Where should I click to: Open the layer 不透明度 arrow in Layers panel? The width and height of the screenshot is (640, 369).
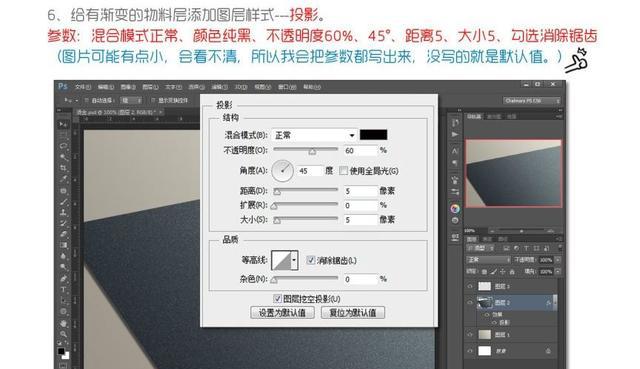click(558, 260)
